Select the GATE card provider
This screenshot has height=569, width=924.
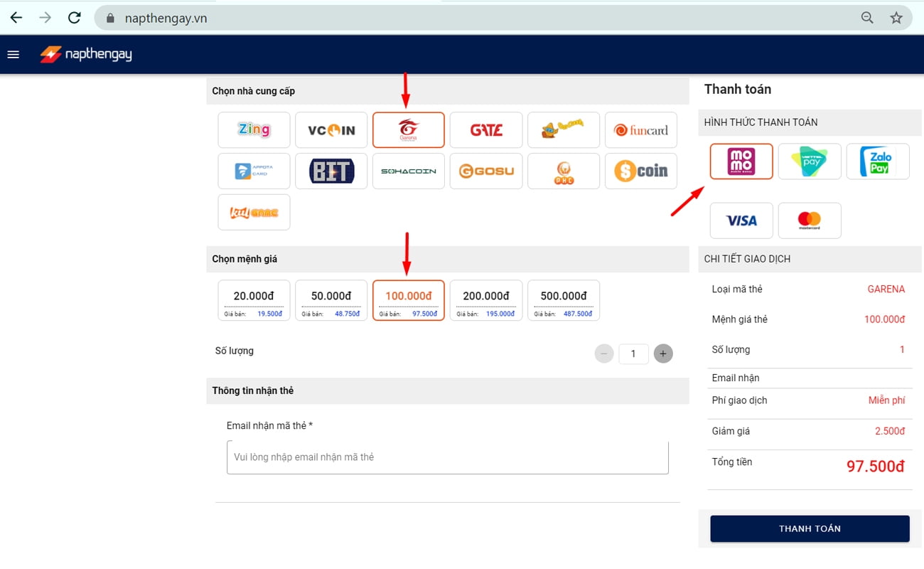coord(486,130)
